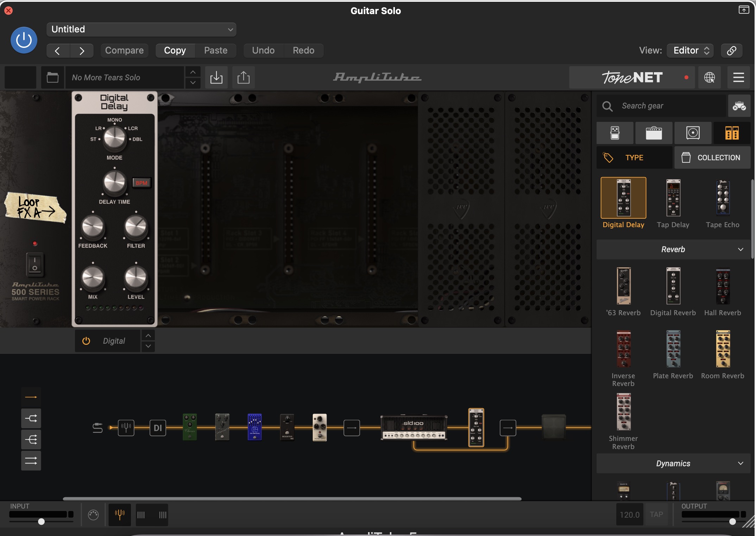Collapse the Dynamics section
This screenshot has height=536, width=756.
(x=673, y=463)
